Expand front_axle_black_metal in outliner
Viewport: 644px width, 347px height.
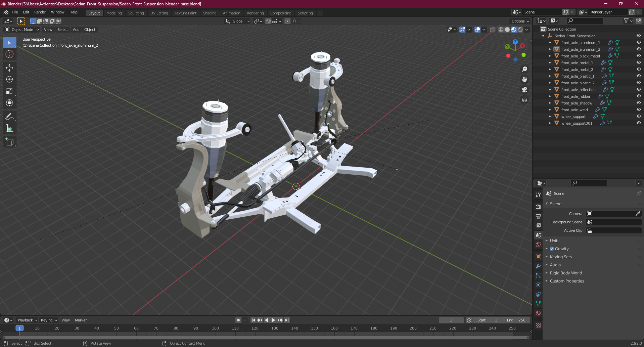pos(550,56)
